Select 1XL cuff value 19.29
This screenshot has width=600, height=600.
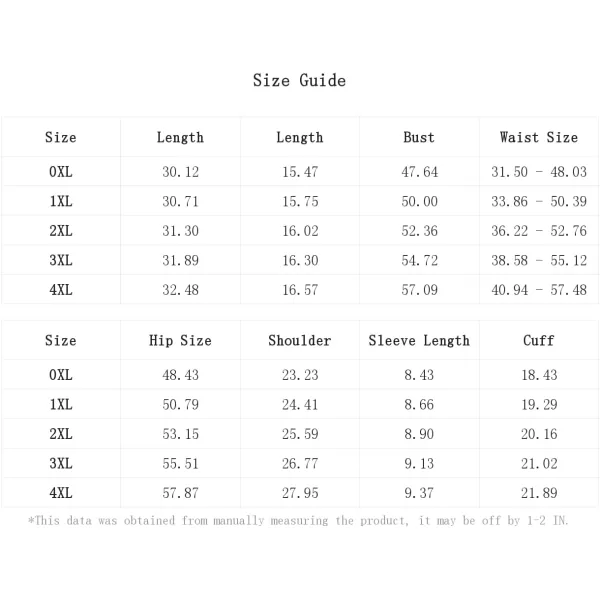coord(539,404)
